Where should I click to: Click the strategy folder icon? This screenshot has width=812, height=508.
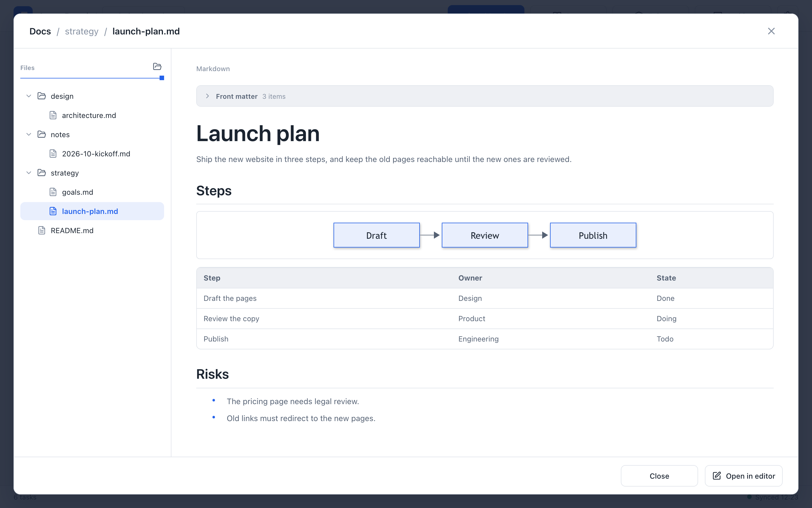point(42,173)
